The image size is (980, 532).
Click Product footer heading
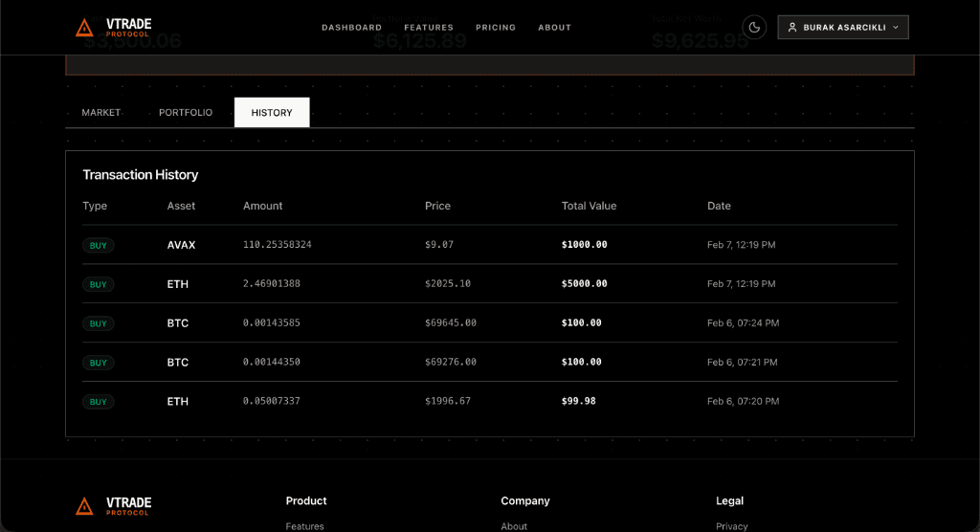tap(306, 500)
